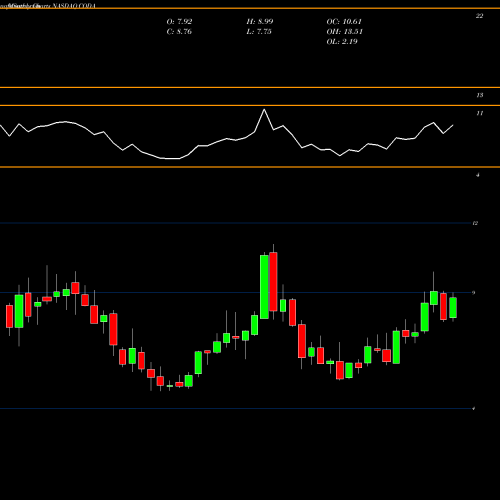Click the 'OC: 10.61' value

(x=344, y=22)
